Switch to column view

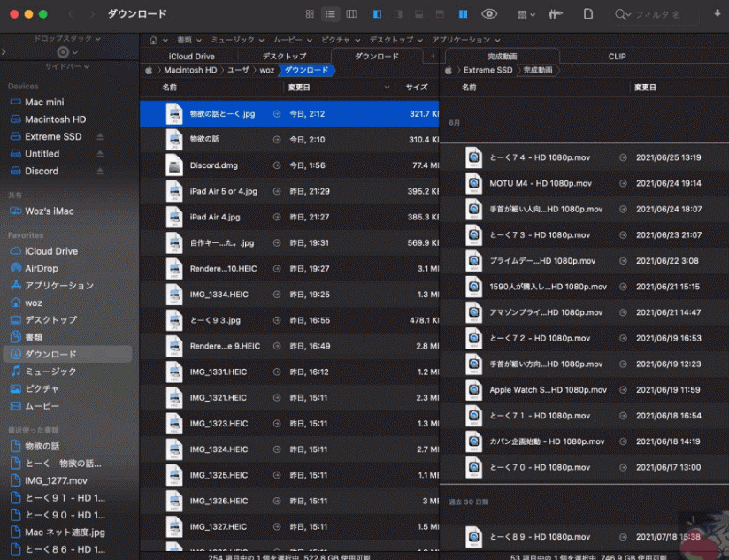pyautogui.click(x=351, y=14)
